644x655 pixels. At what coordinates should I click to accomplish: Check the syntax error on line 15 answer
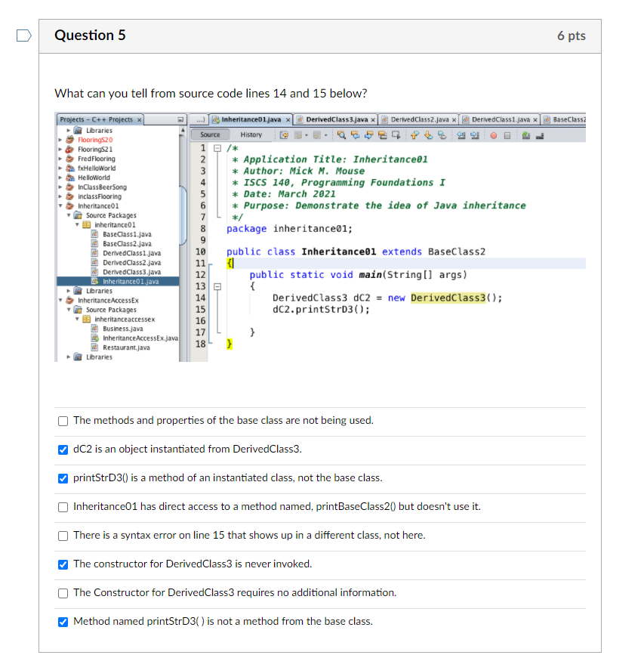(63, 536)
